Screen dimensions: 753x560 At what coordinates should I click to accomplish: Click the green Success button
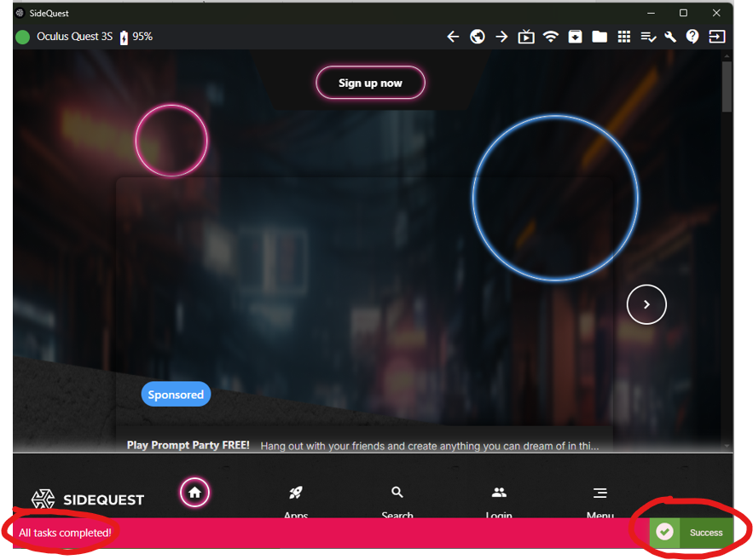pos(691,532)
